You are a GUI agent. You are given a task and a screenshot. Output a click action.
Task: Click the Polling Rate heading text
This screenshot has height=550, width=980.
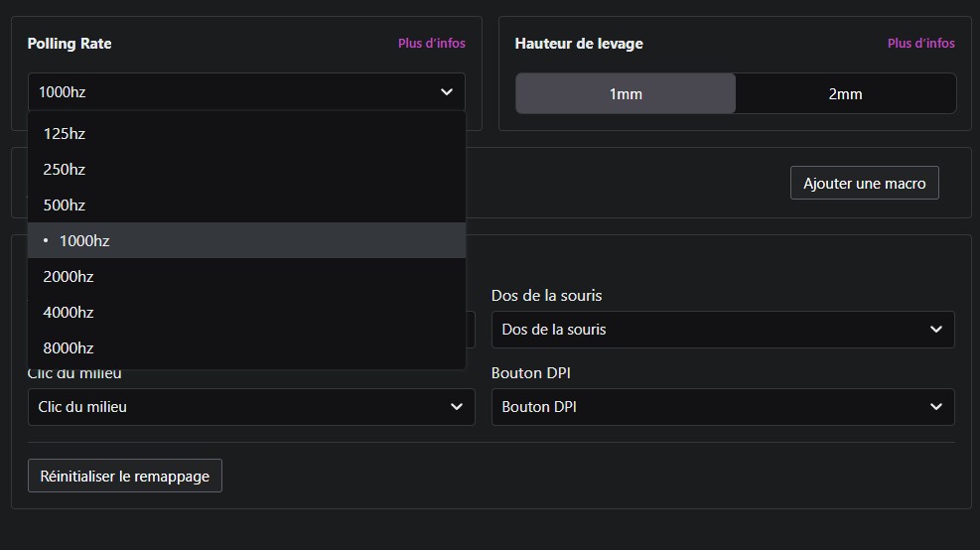(x=70, y=43)
